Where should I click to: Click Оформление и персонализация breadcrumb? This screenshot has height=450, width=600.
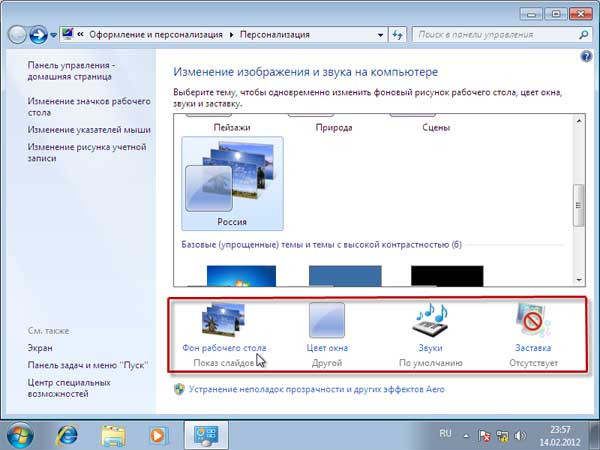pyautogui.click(x=156, y=35)
